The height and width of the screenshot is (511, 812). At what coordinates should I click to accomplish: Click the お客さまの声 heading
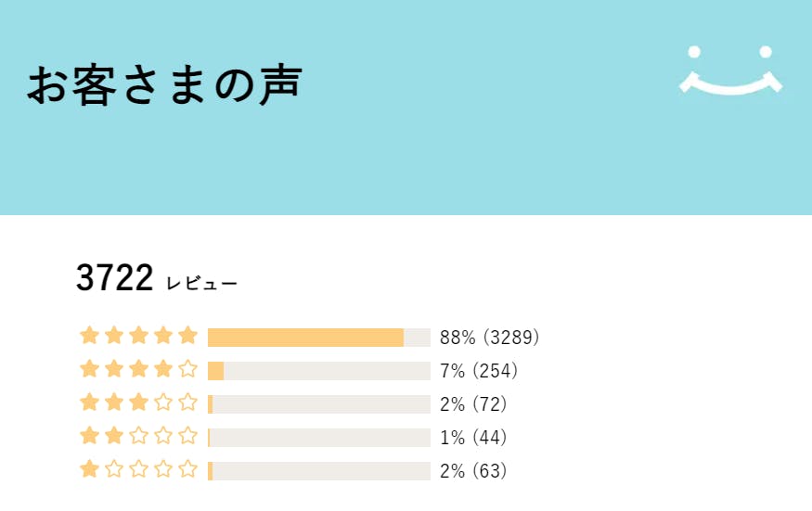(x=164, y=85)
